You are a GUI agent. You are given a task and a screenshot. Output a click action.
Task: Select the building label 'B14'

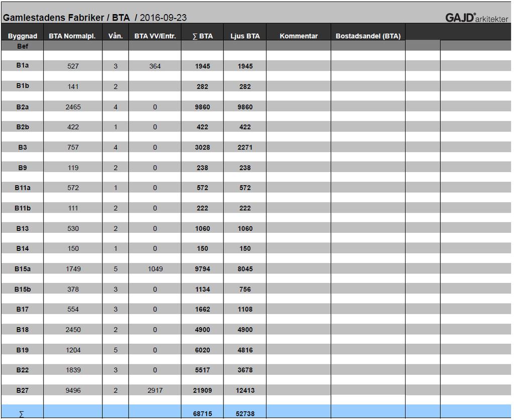pyautogui.click(x=23, y=248)
